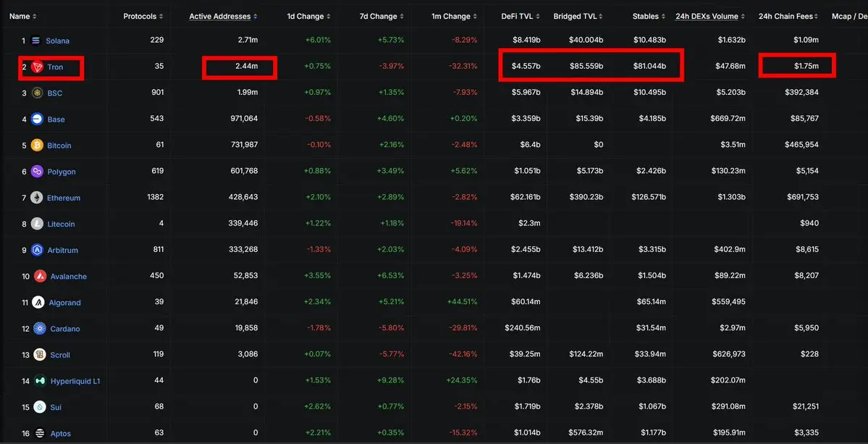Open the Base chain link
Image resolution: width=868 pixels, height=444 pixels.
coord(56,120)
